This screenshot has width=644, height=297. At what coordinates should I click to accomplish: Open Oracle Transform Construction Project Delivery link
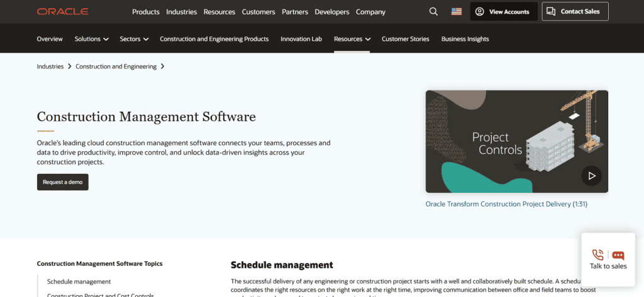(506, 204)
